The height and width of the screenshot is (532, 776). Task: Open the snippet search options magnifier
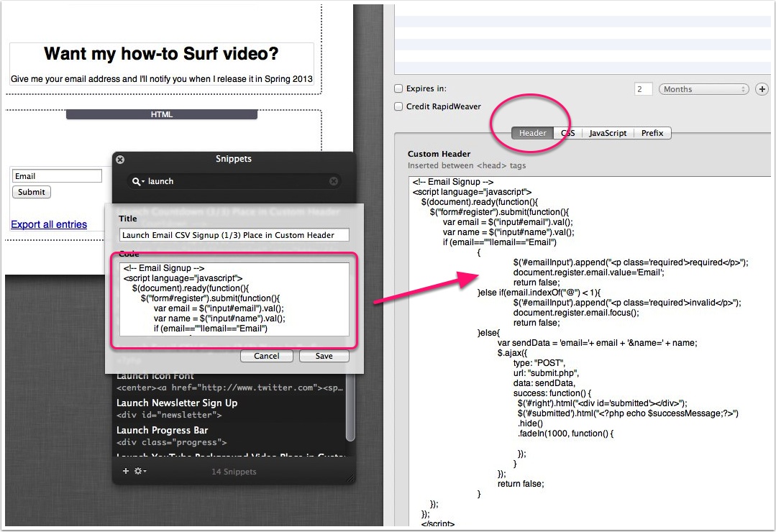click(x=137, y=182)
